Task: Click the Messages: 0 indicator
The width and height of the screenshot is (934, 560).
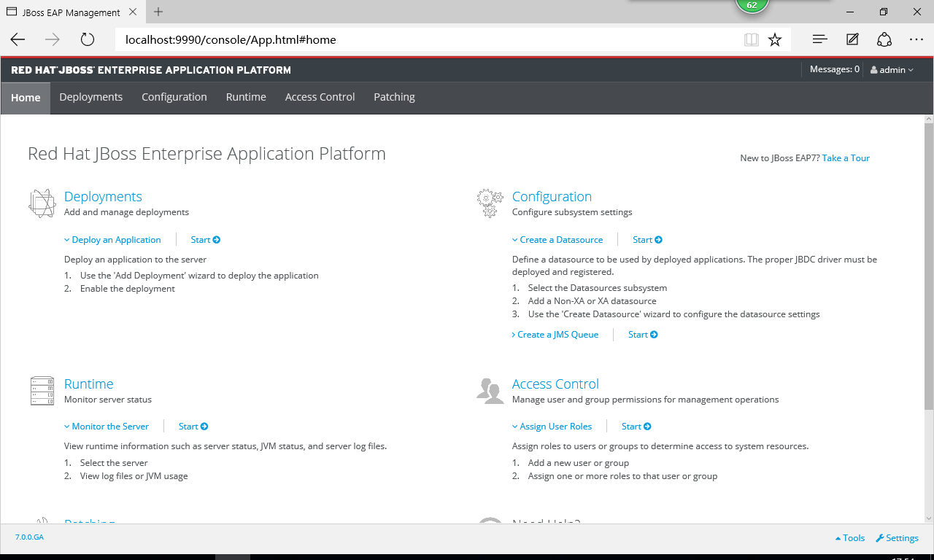Action: pyautogui.click(x=835, y=70)
